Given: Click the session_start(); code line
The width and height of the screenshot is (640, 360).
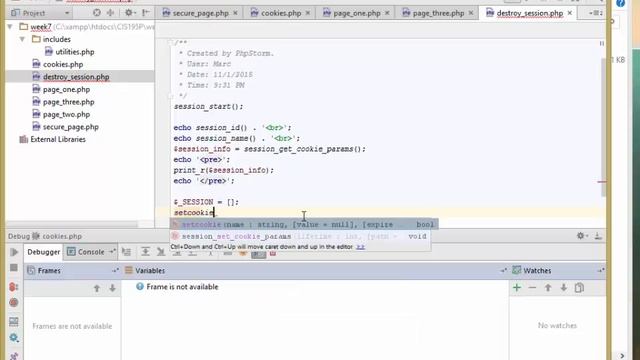Looking at the screenshot, I should tap(209, 107).
